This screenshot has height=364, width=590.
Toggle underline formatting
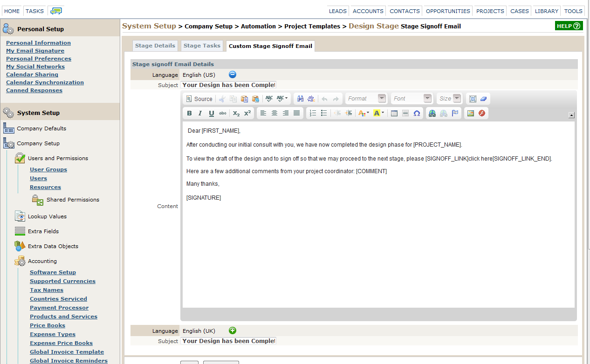click(212, 113)
